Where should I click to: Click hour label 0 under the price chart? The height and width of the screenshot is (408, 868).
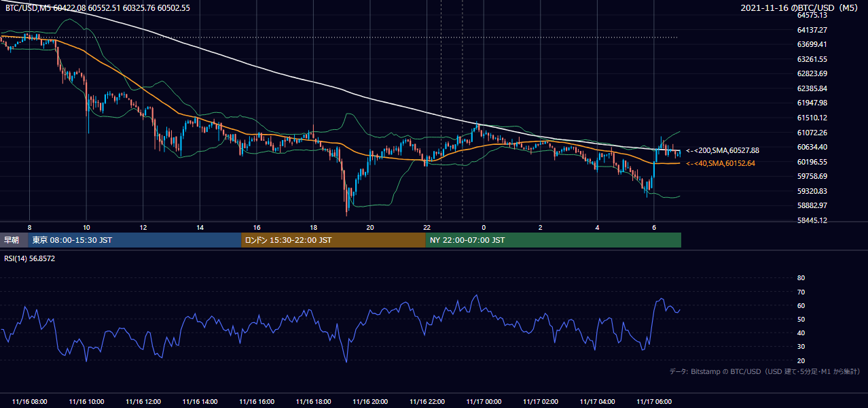484,227
